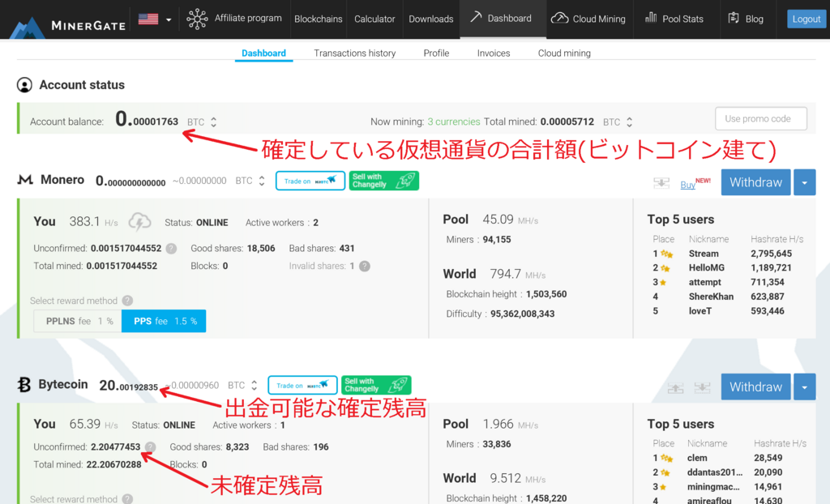
Task: Select Stream in Monero top users
Action: tap(704, 254)
